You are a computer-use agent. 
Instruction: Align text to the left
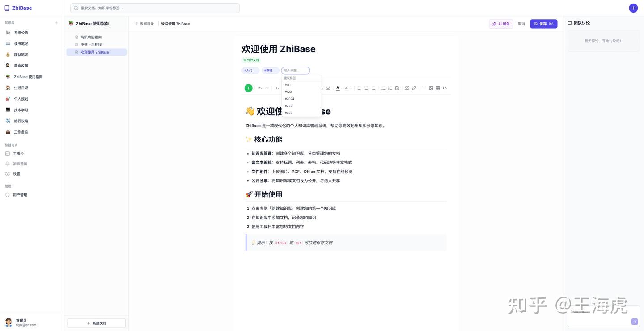pyautogui.click(x=359, y=88)
